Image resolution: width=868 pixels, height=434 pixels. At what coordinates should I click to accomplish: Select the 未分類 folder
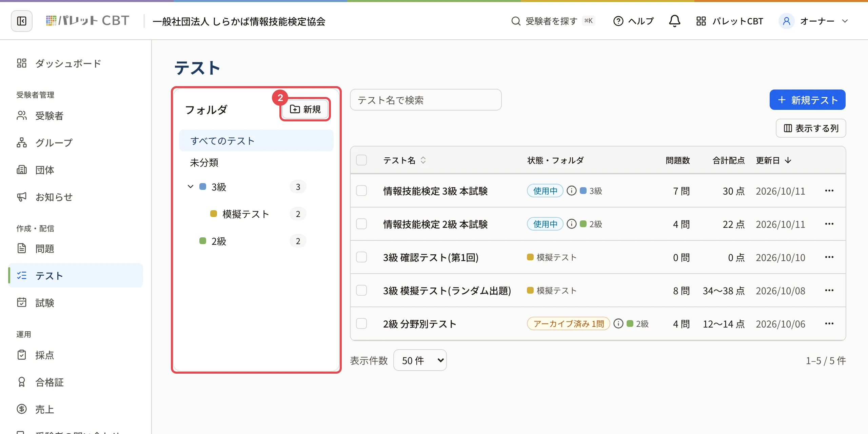256,163
